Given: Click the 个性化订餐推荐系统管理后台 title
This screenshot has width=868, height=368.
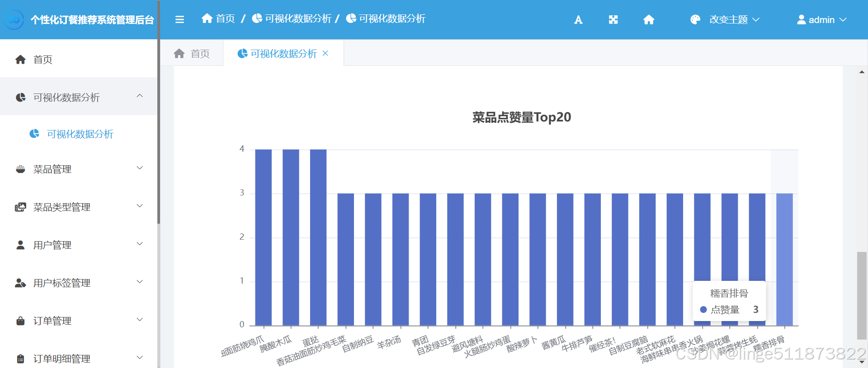Looking at the screenshot, I should click(x=92, y=20).
